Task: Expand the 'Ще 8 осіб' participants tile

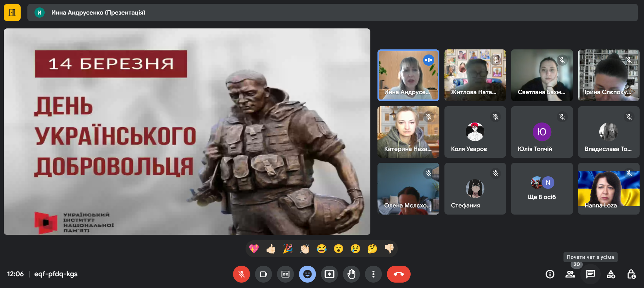Action: point(542,189)
